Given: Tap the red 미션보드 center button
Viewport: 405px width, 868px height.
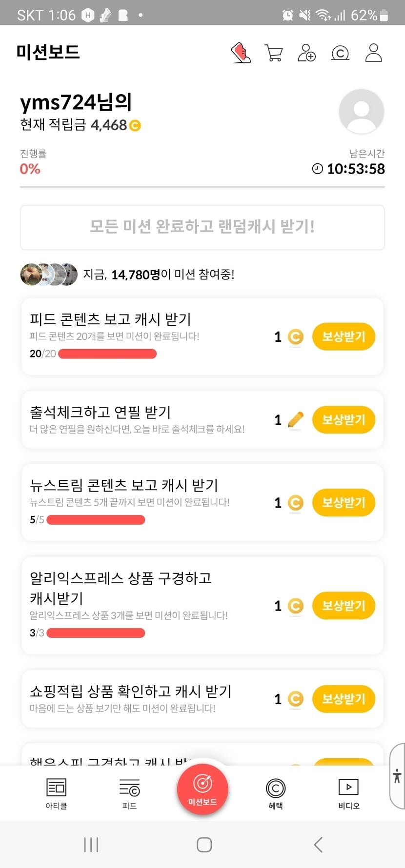Looking at the screenshot, I should pos(202,789).
